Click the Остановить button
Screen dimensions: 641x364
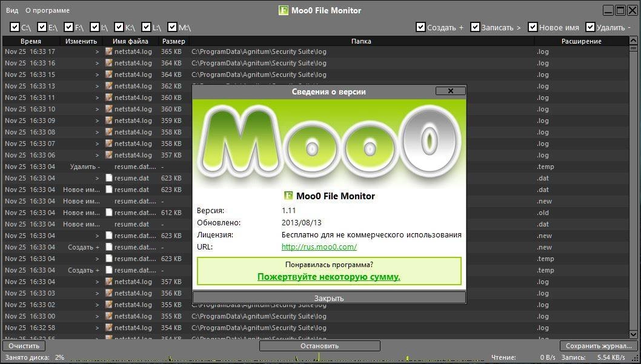click(320, 346)
